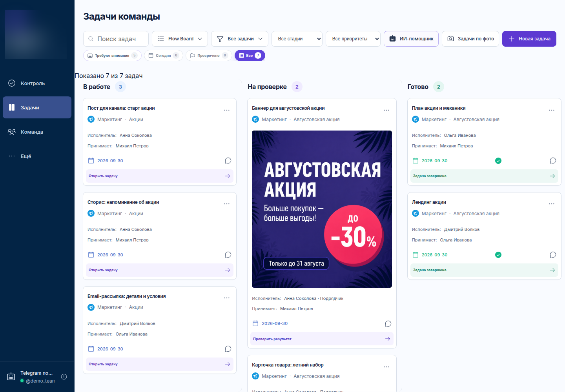Select the 'Все' filter chip
Image resolution: width=565 pixels, height=392 pixels.
250,56
